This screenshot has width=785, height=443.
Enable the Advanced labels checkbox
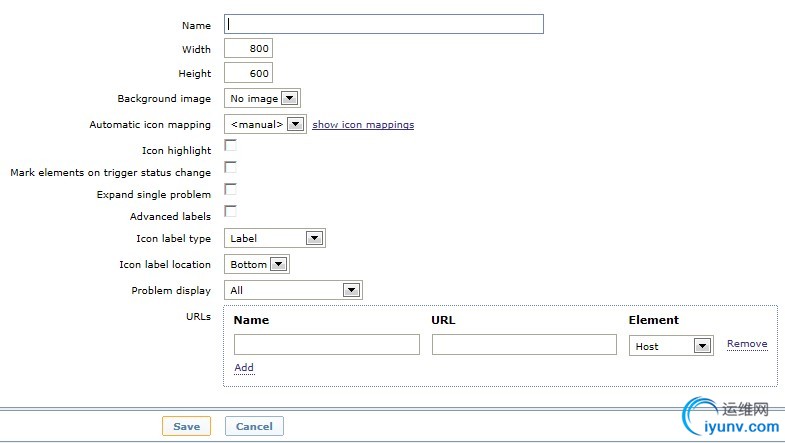[230, 212]
